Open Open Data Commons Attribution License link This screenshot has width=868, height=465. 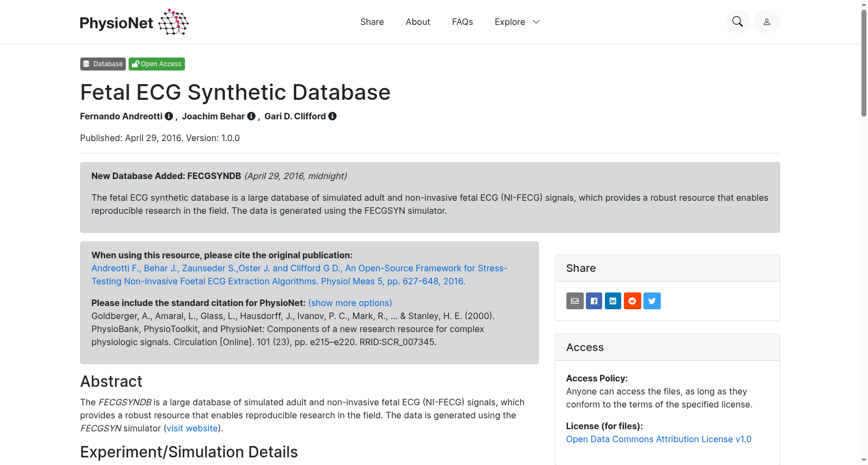pos(659,439)
